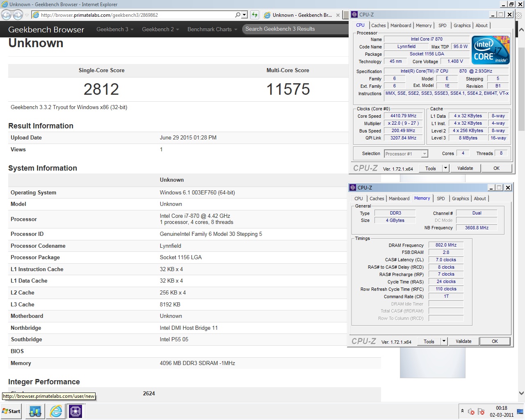
Task: Select Memory tab in lower CPU-Z window
Action: click(x=422, y=198)
